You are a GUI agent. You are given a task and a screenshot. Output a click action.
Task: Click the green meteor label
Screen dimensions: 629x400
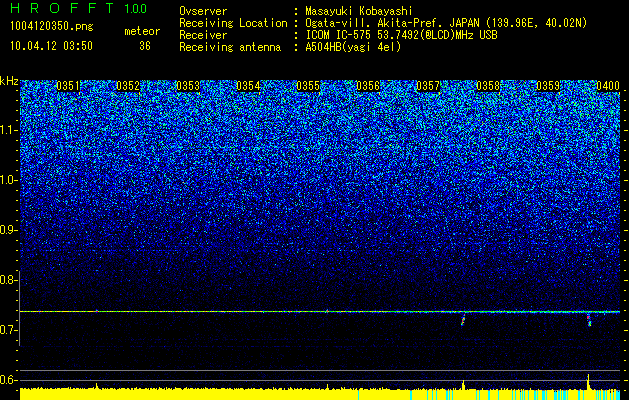click(x=142, y=31)
